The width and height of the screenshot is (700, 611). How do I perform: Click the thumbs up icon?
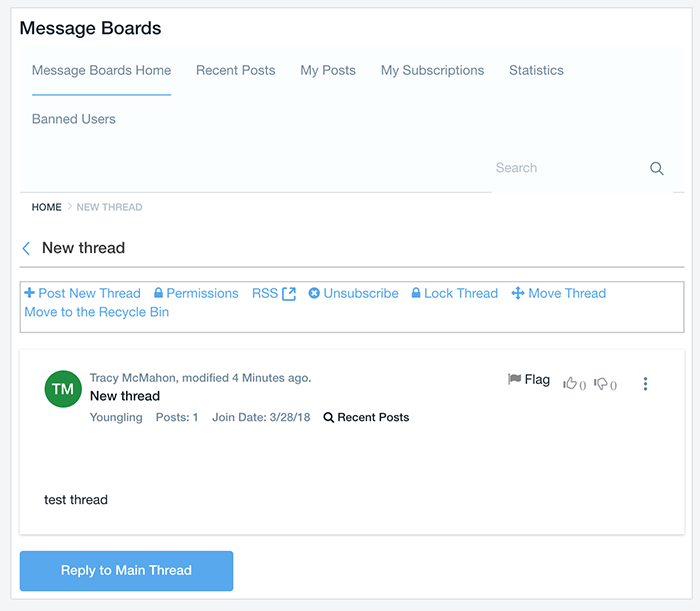[x=570, y=383]
